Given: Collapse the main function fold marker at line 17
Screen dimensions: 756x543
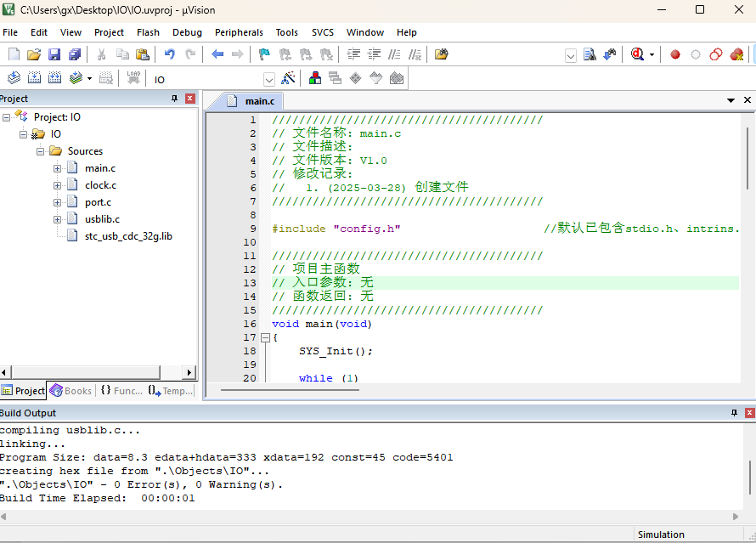Looking at the screenshot, I should 264,337.
